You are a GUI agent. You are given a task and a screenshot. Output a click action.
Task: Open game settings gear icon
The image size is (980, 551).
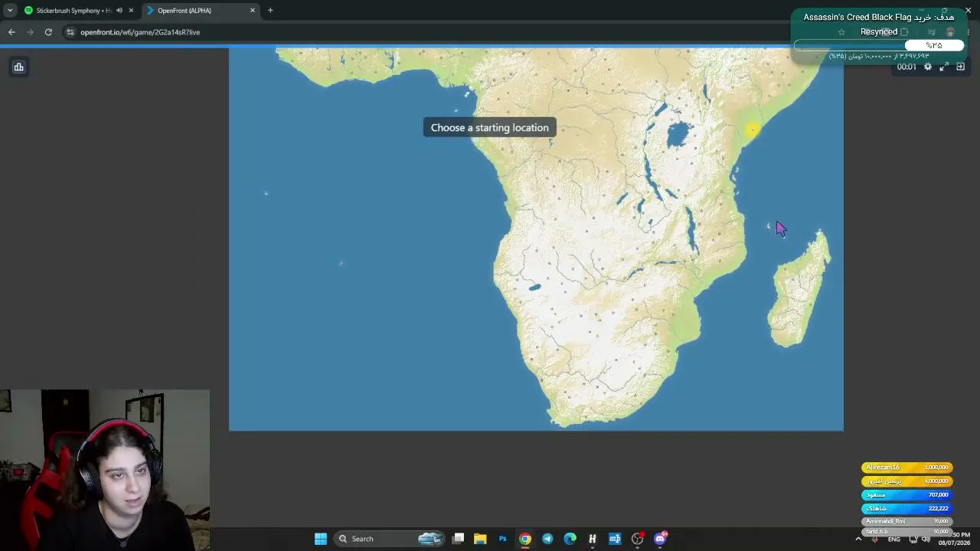[928, 67]
